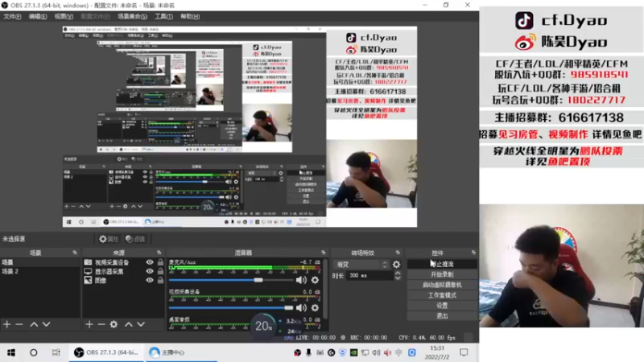Remove selected scene with minus icon

[19, 324]
